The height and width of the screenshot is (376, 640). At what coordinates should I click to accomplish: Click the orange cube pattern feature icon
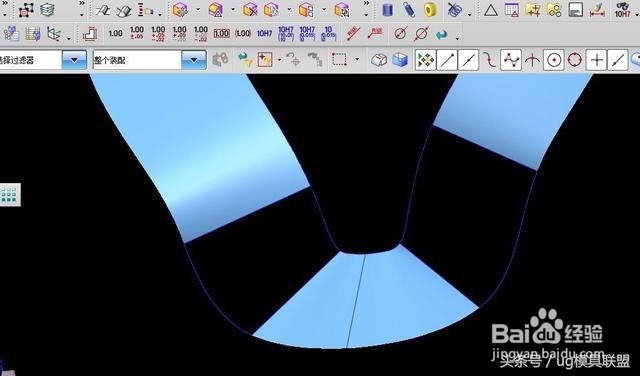180,10
